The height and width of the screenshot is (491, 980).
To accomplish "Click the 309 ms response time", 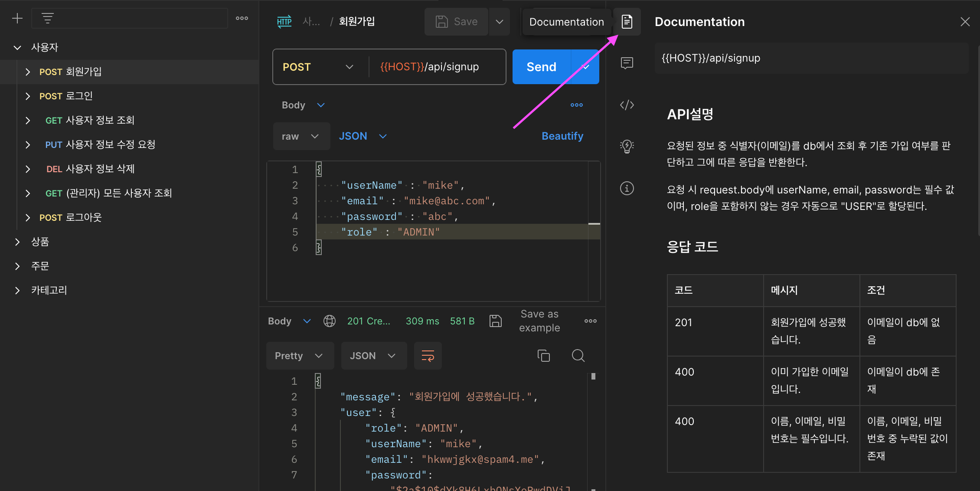I will pos(422,321).
